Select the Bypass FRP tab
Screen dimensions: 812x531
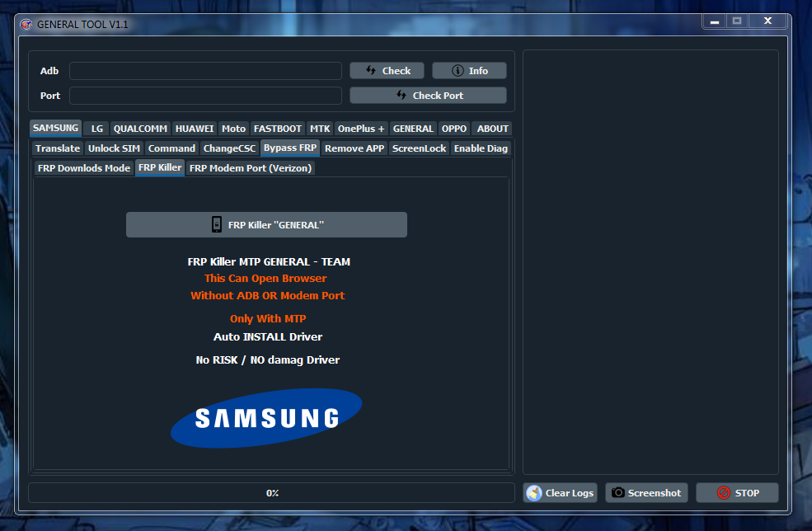click(x=290, y=148)
